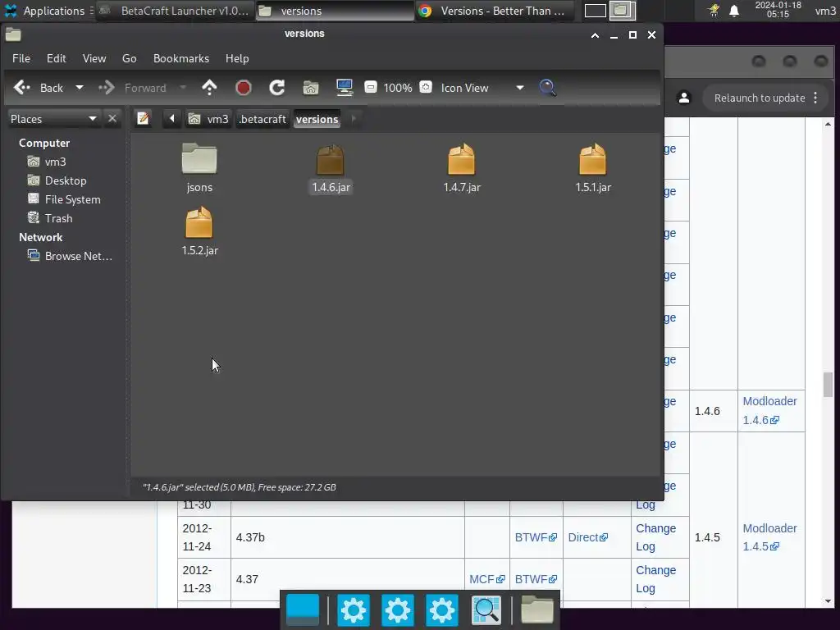Open Trash from the sidebar

[58, 218]
